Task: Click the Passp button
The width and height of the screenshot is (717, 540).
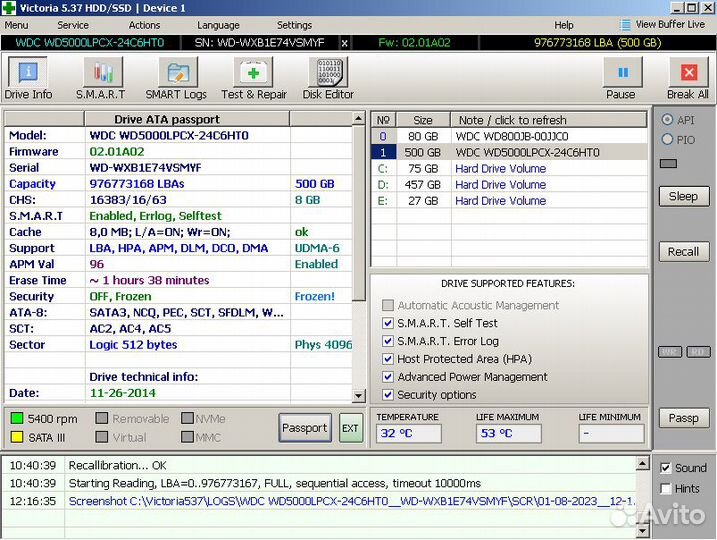Action: pyautogui.click(x=684, y=418)
